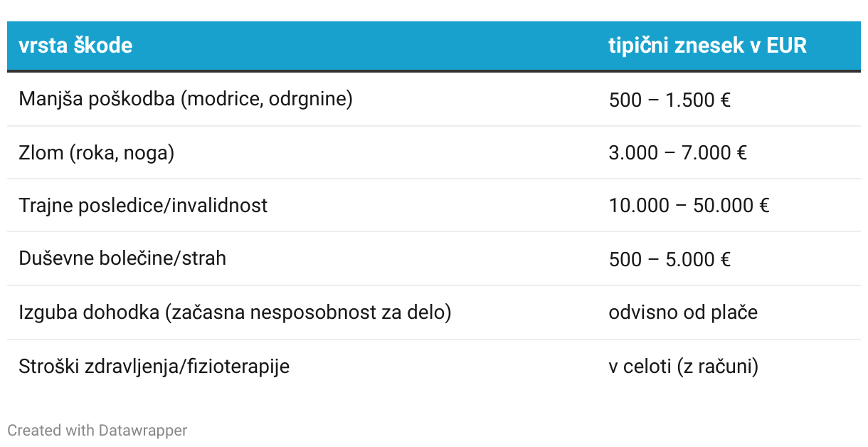Select the 'odvisno od plače' cell
The width and height of the screenshot is (868, 447).
683,312
